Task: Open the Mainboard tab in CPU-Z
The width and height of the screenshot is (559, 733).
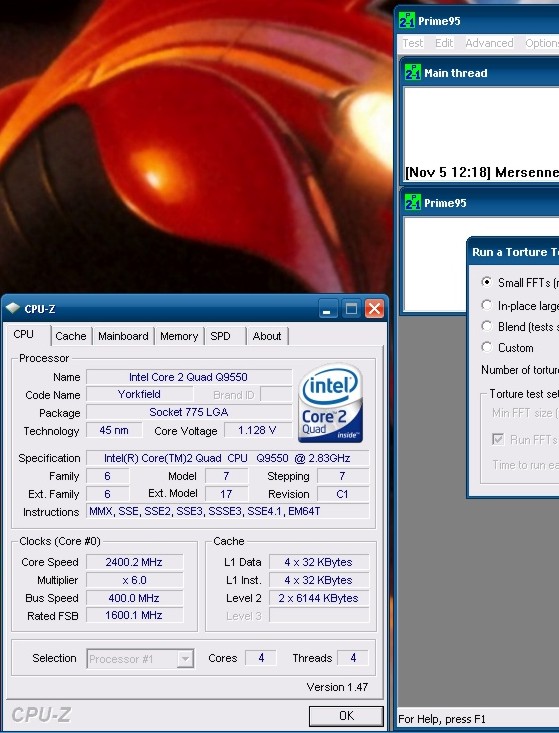Action: click(x=123, y=336)
